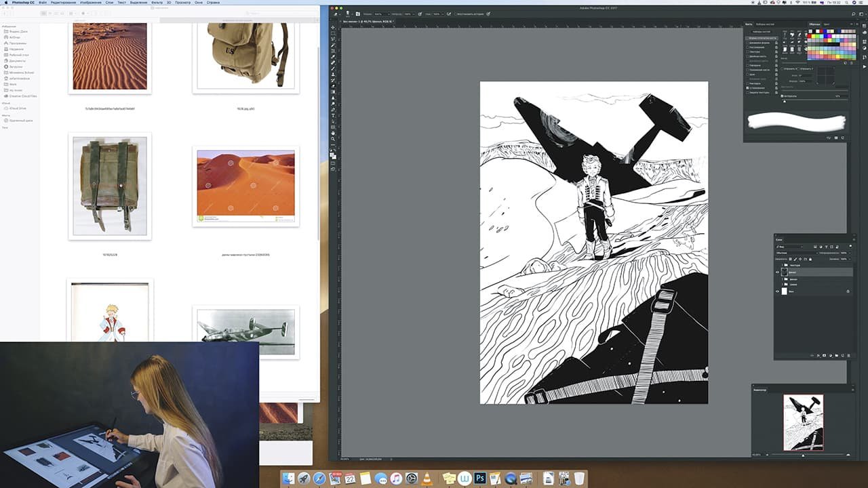Open the layer blend mode dropdown
The width and height of the screenshot is (868, 488).
click(797, 253)
